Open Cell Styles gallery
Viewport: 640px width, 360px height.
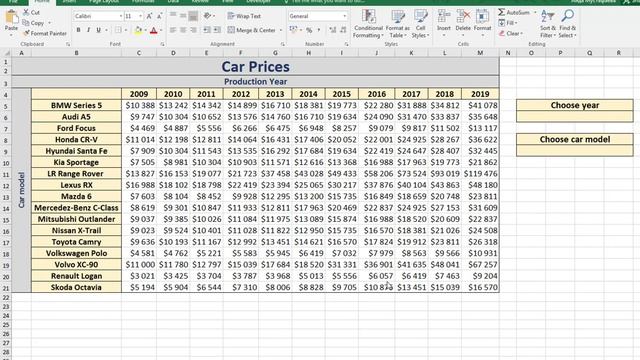click(420, 24)
